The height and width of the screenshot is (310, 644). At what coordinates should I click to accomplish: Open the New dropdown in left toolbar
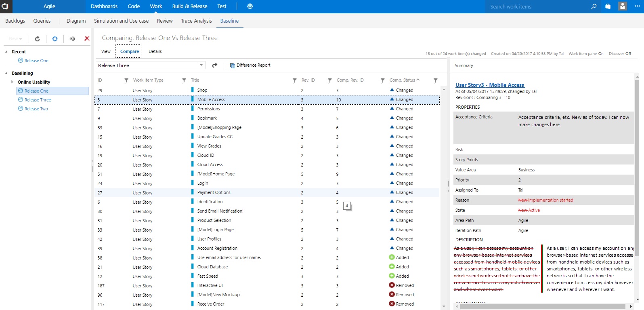pyautogui.click(x=15, y=39)
